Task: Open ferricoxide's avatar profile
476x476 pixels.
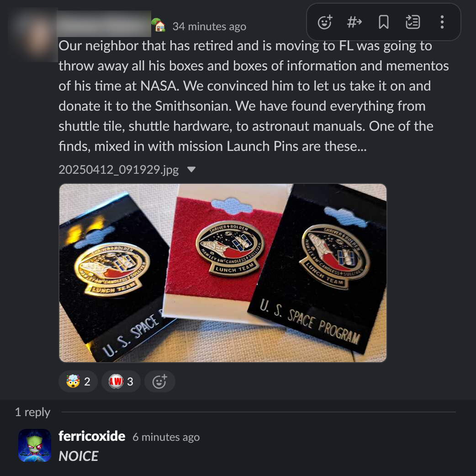Action: pyautogui.click(x=35, y=445)
